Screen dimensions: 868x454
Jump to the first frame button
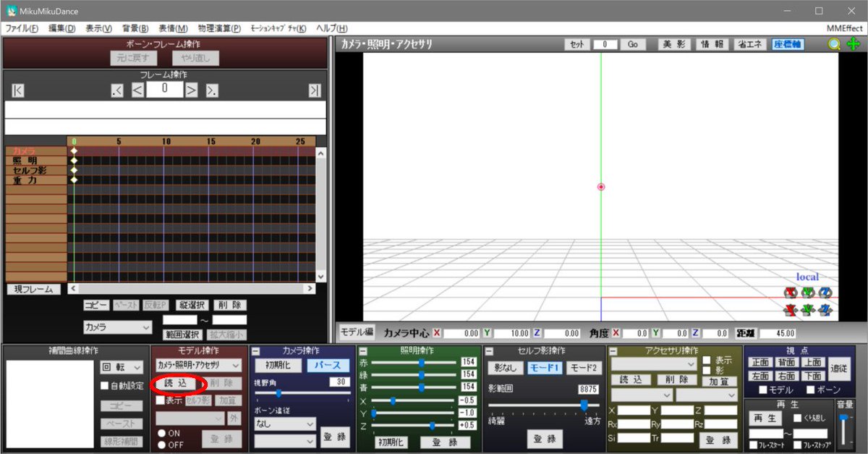18,90
